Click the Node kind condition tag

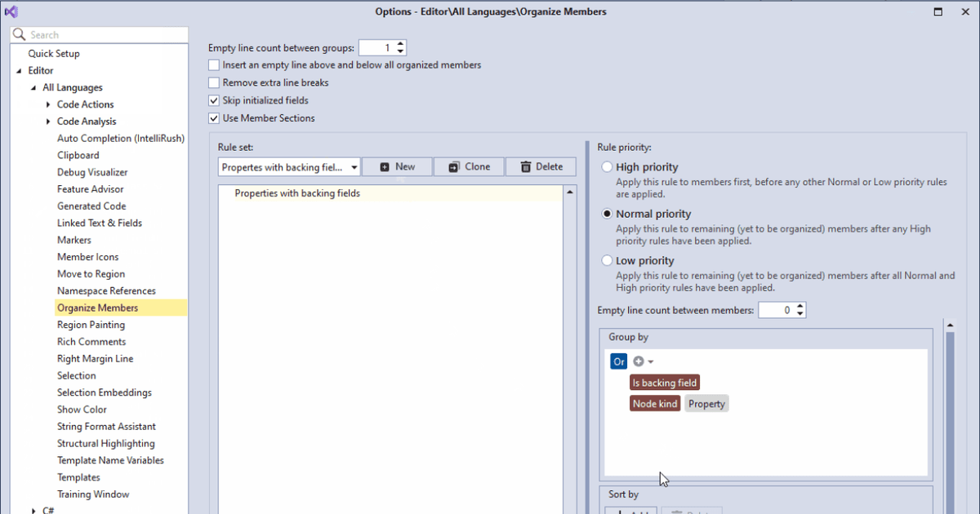coord(655,404)
